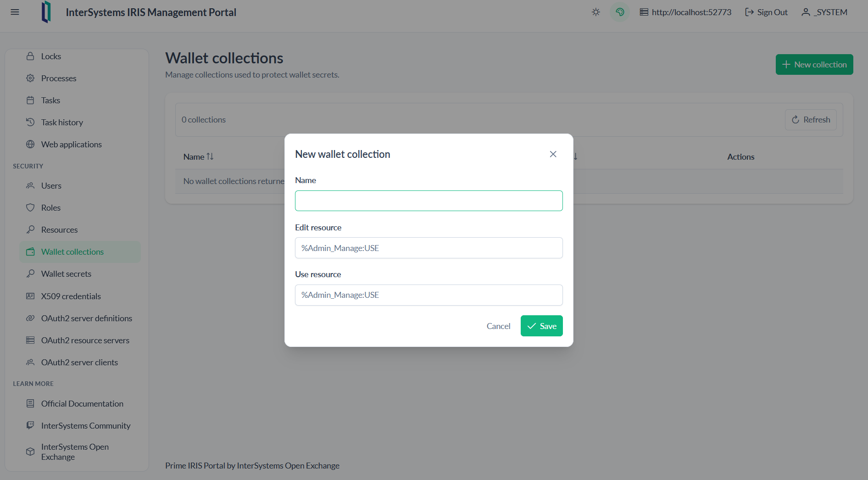868x480 pixels.
Task: Click the Processes gear icon
Action: tap(30, 78)
